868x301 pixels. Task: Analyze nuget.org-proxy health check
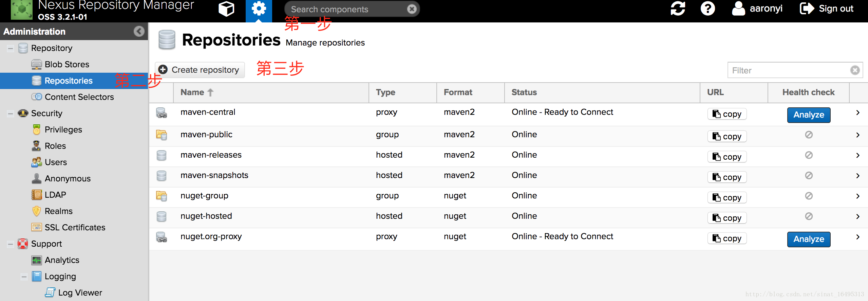pyautogui.click(x=809, y=239)
